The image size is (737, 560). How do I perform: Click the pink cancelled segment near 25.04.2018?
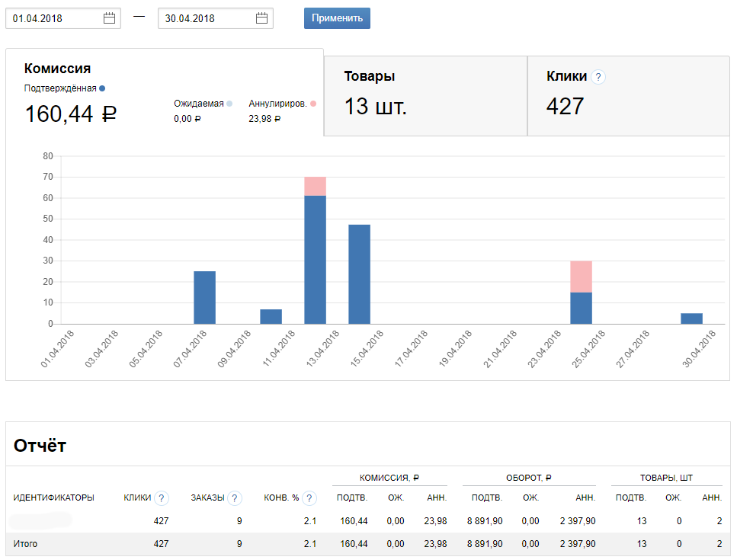pos(581,277)
